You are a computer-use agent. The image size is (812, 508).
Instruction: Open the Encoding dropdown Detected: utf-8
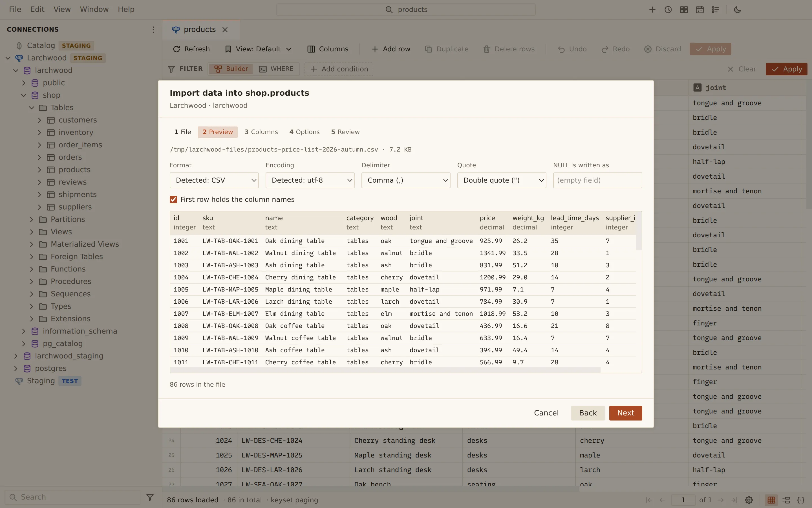coord(310,180)
